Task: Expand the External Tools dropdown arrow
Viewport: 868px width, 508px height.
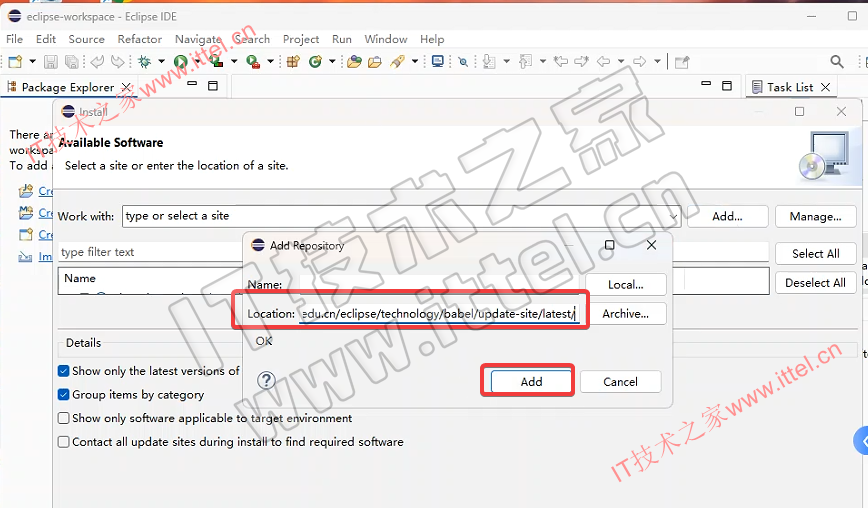Action: click(x=270, y=61)
